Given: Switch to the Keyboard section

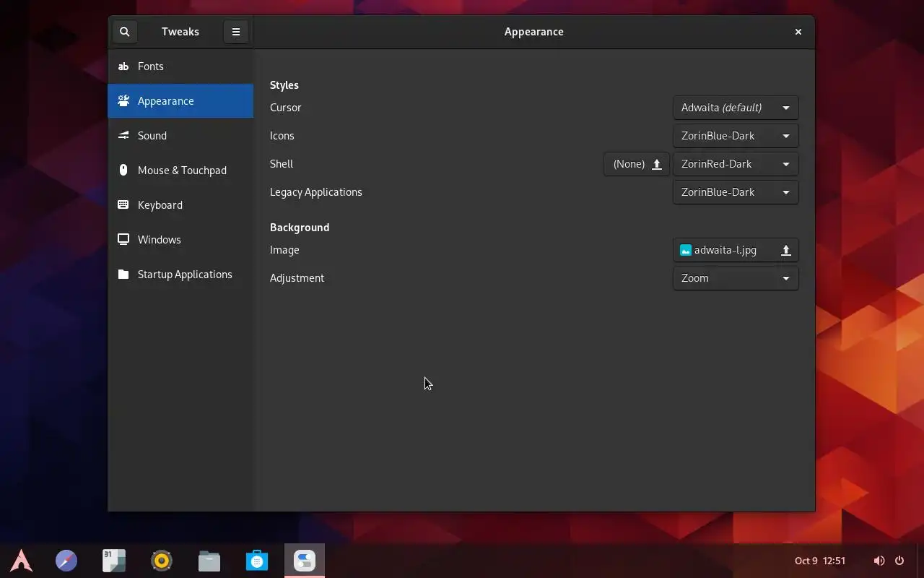Looking at the screenshot, I should 180,205.
